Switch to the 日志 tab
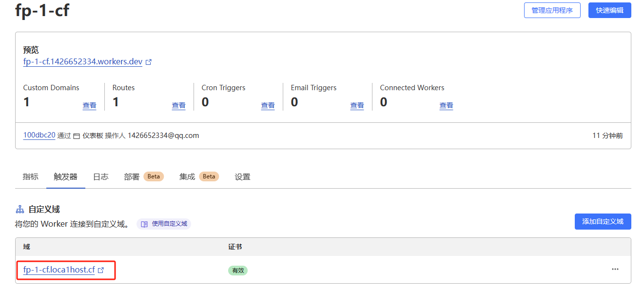Viewport: 644px width, 292px height. pyautogui.click(x=100, y=176)
